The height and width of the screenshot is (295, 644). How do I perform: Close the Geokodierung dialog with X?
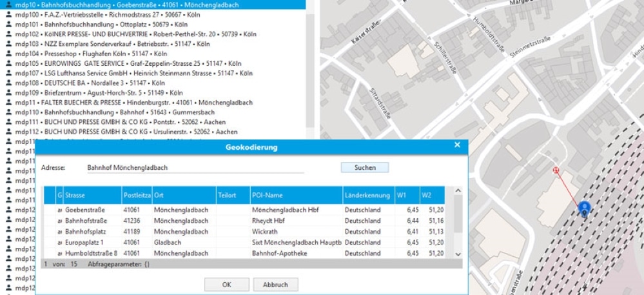458,145
